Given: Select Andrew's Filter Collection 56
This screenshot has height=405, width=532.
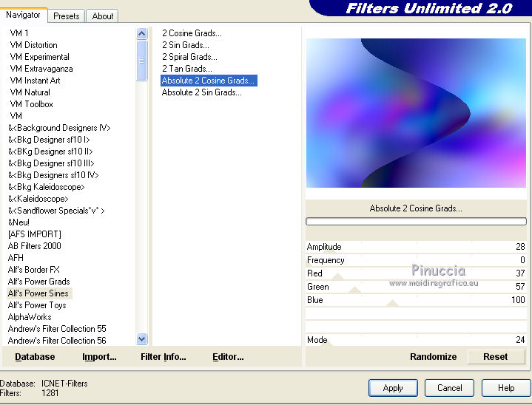Looking at the screenshot, I should (57, 341).
